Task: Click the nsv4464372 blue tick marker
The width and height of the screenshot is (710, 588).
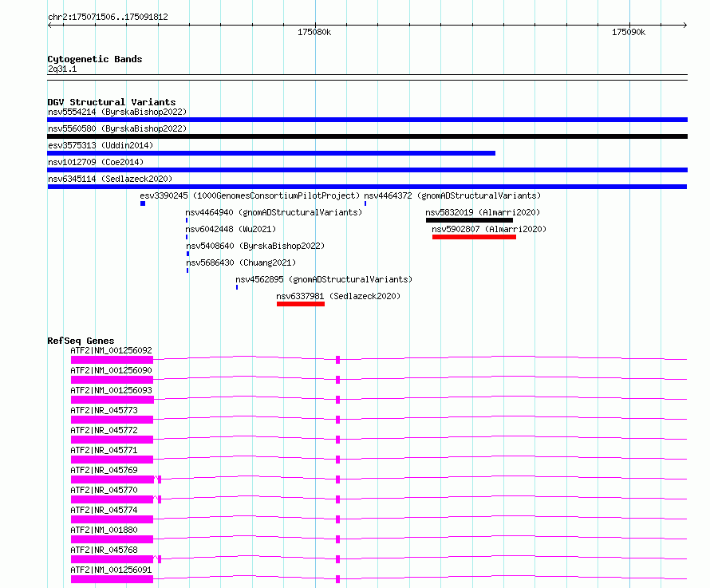Action: 365,203
